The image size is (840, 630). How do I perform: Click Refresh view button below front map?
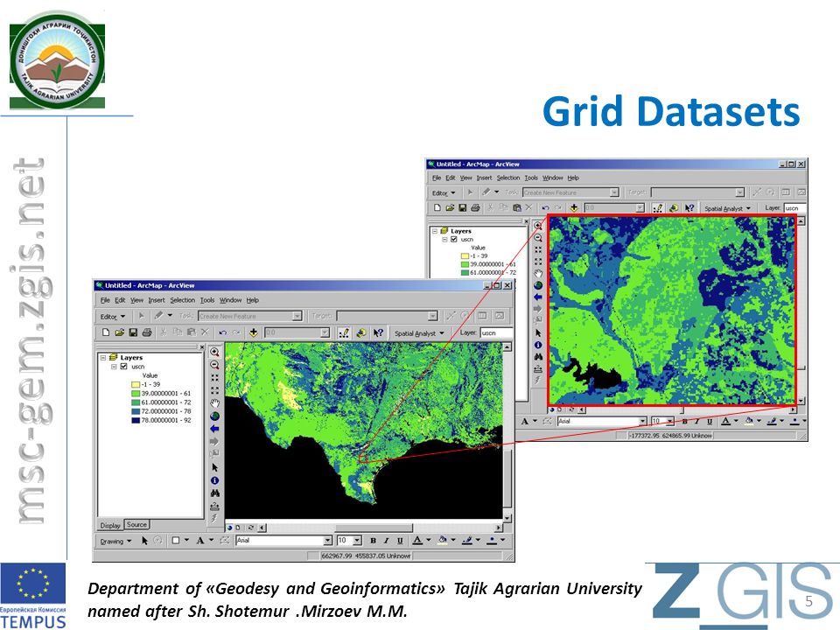coord(250,528)
